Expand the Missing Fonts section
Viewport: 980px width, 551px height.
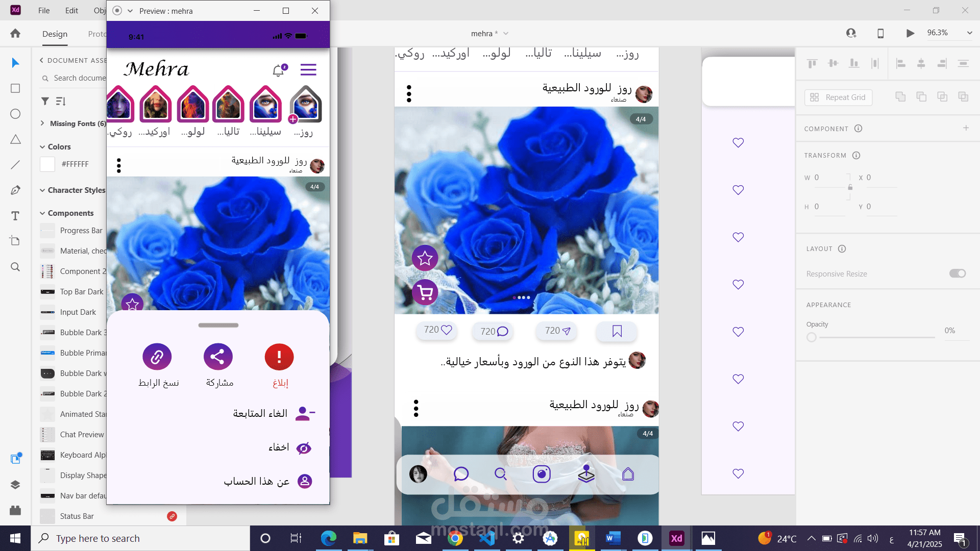pos(42,123)
